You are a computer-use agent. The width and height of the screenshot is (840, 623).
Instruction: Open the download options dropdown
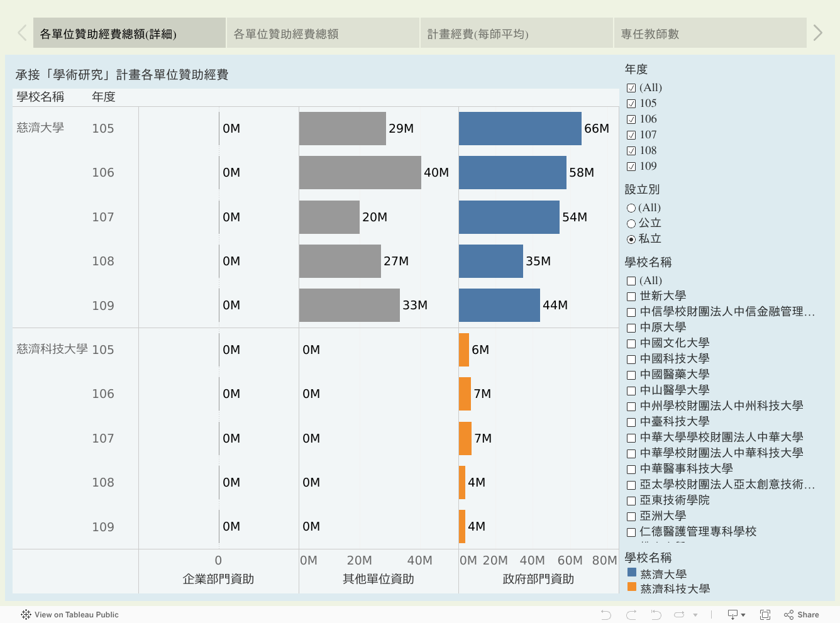pyautogui.click(x=736, y=615)
